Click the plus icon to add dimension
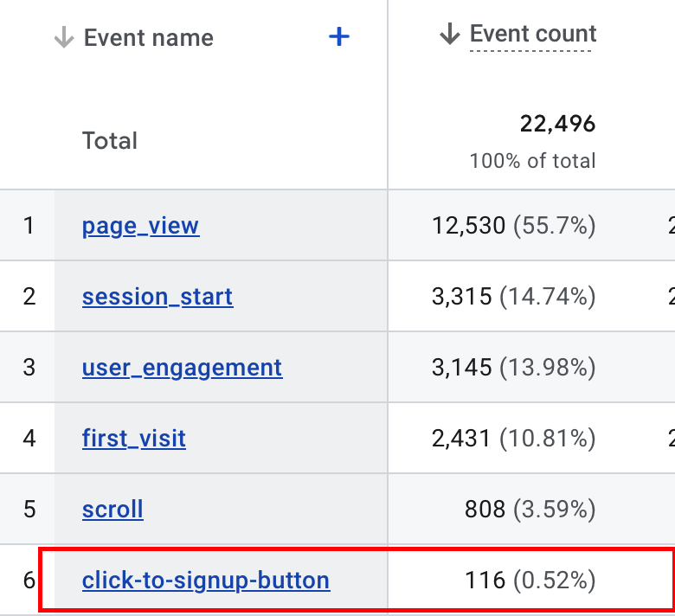 coord(339,37)
